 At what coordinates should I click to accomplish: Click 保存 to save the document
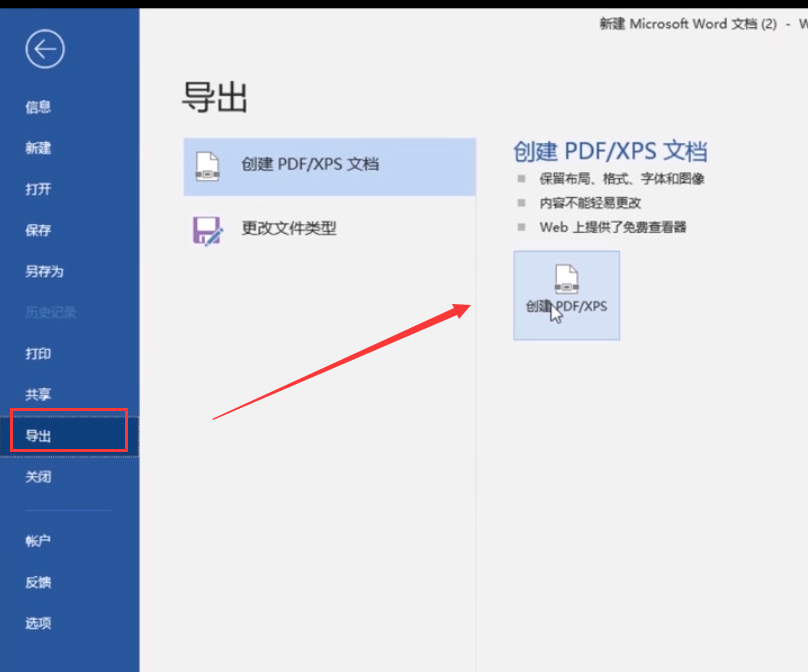(x=38, y=230)
